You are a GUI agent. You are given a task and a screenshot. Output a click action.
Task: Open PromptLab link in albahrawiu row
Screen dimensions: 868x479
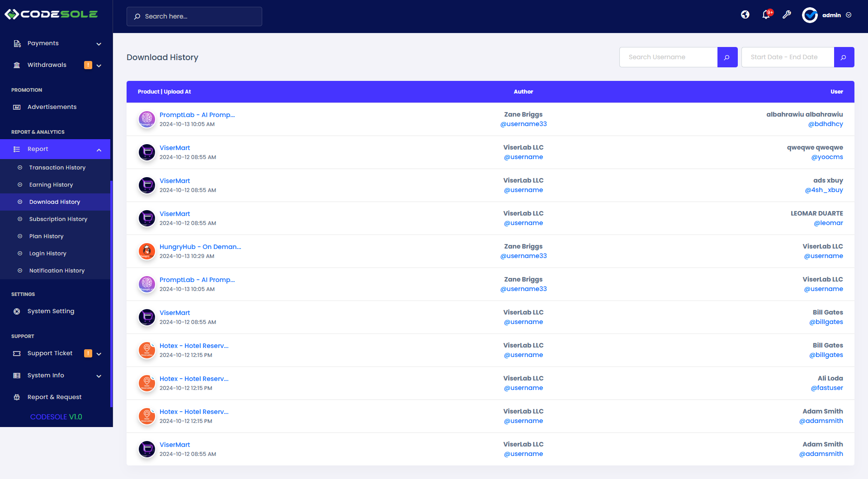pyautogui.click(x=197, y=115)
